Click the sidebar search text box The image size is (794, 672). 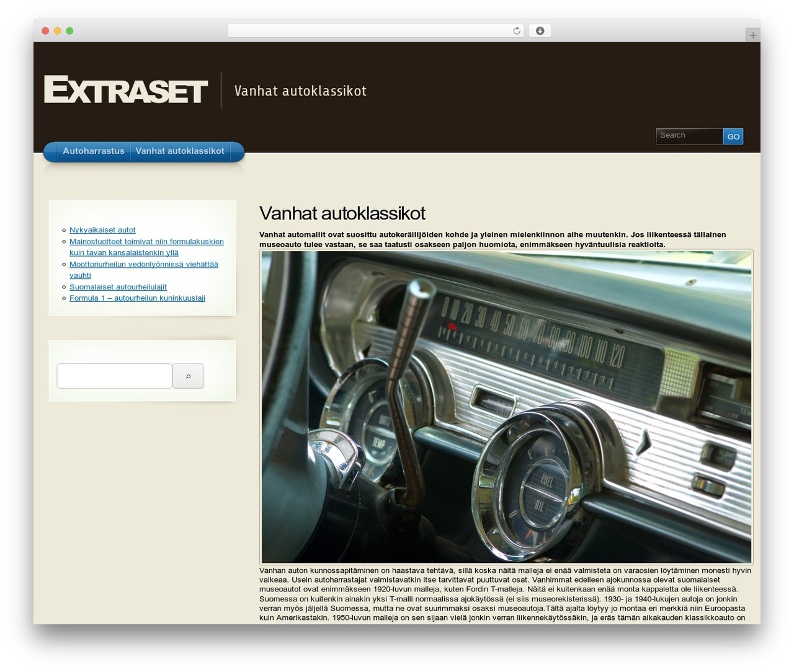114,376
